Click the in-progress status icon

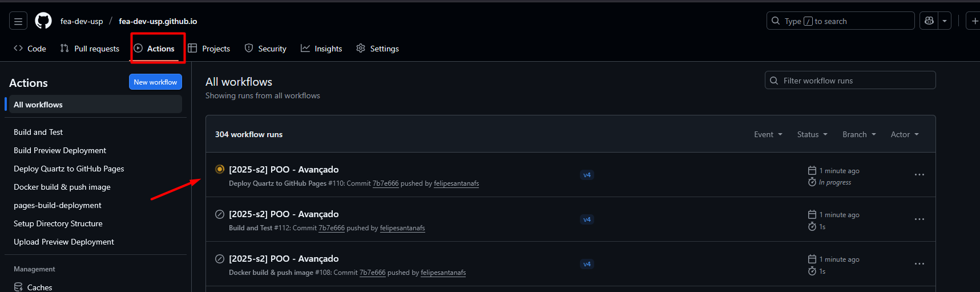220,169
